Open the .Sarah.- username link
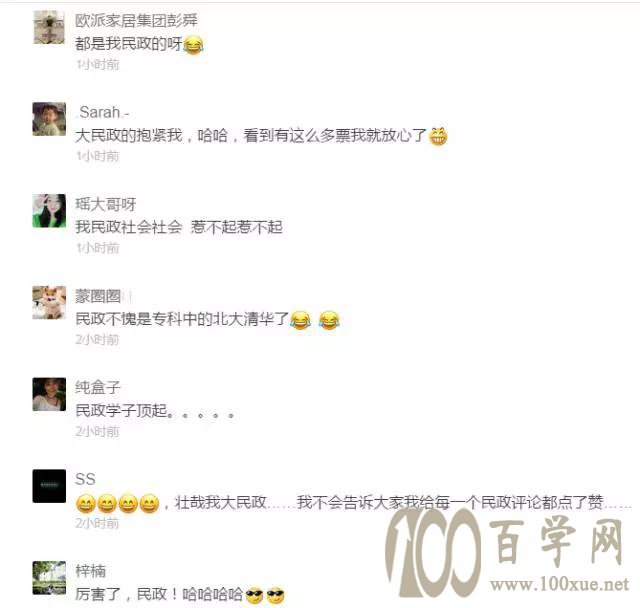640x608 pixels. coord(102,112)
